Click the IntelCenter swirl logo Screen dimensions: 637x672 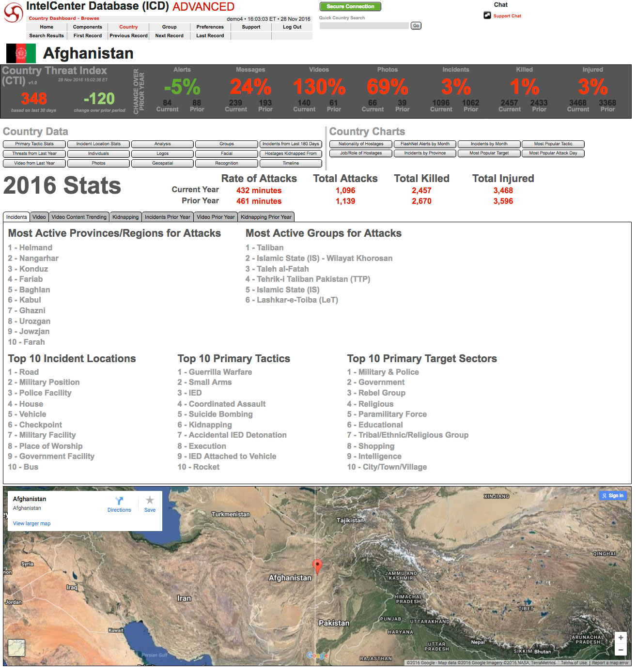[x=13, y=13]
